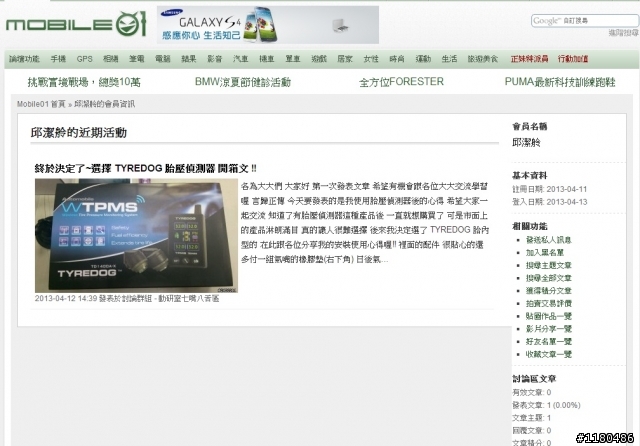Open 貼圖作品一覽 link
The height and width of the screenshot is (446, 640).
[x=549, y=316]
